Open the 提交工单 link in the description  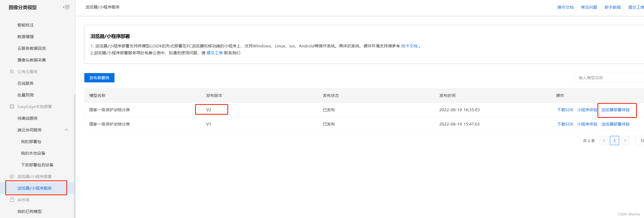click(x=215, y=53)
